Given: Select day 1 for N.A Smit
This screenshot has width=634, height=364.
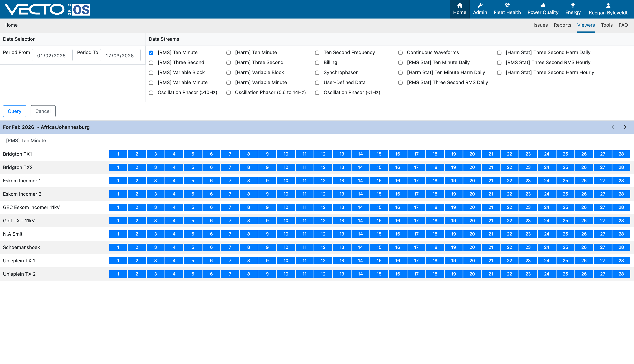Looking at the screenshot, I should tap(118, 234).
